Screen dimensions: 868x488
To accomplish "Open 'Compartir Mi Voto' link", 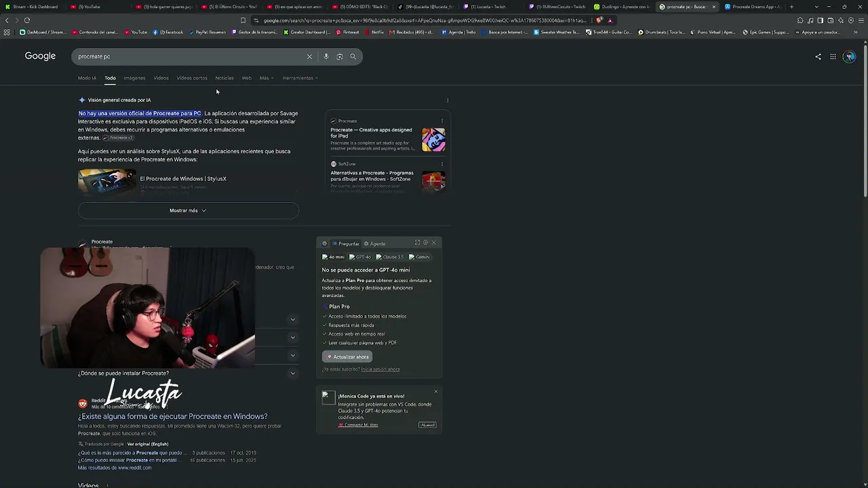I will 358,425.
